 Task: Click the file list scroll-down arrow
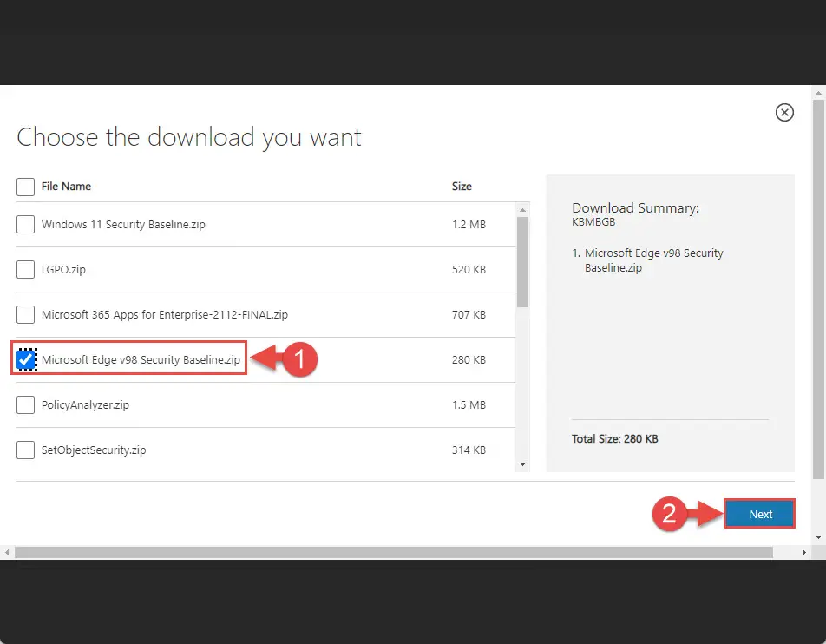coord(522,464)
